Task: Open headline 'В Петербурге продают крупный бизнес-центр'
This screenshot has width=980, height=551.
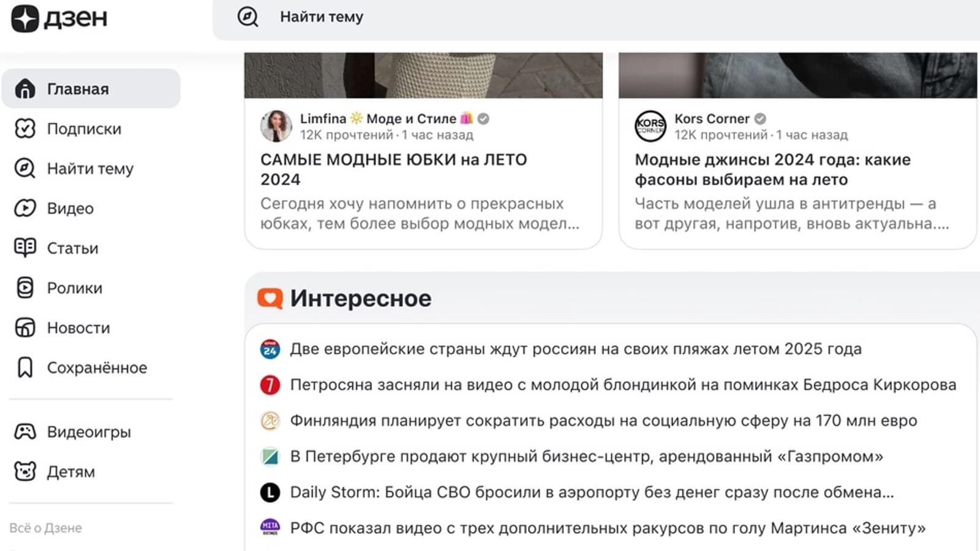Action: click(x=587, y=456)
